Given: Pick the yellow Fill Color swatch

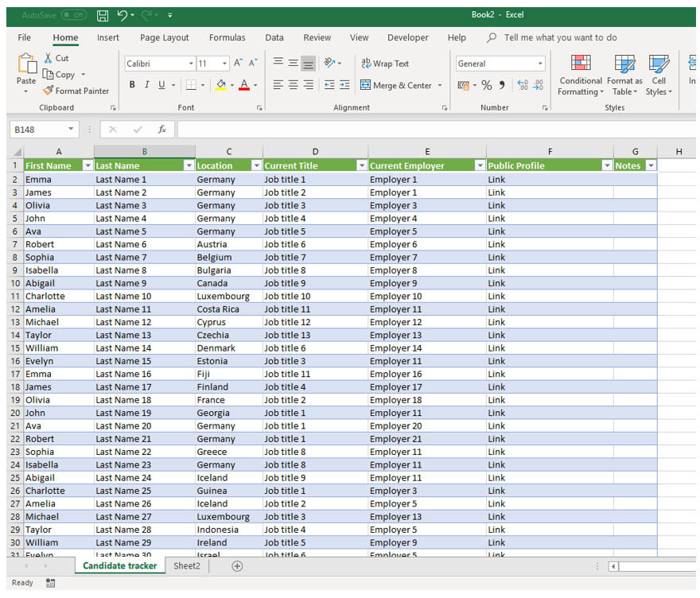Looking at the screenshot, I should 220,86.
